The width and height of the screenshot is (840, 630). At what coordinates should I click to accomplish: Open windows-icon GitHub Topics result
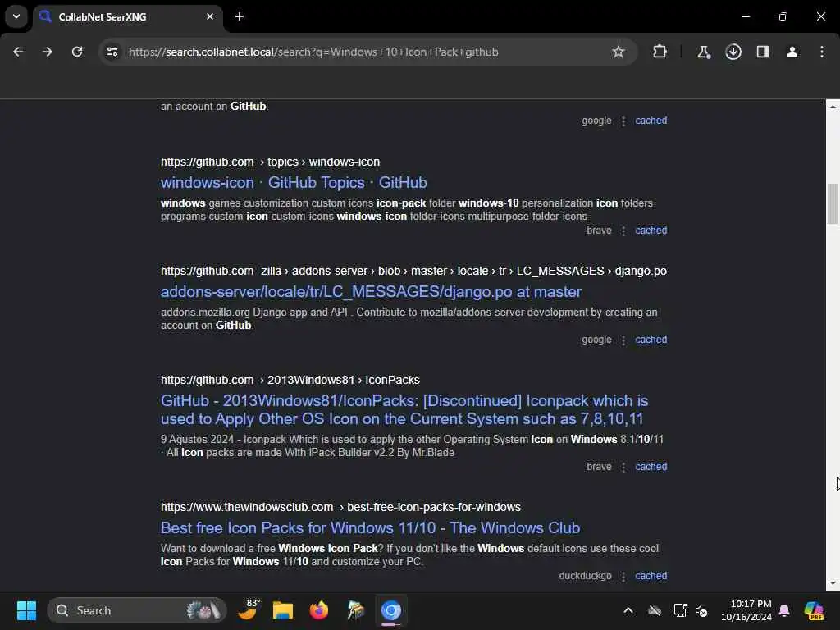(x=294, y=183)
